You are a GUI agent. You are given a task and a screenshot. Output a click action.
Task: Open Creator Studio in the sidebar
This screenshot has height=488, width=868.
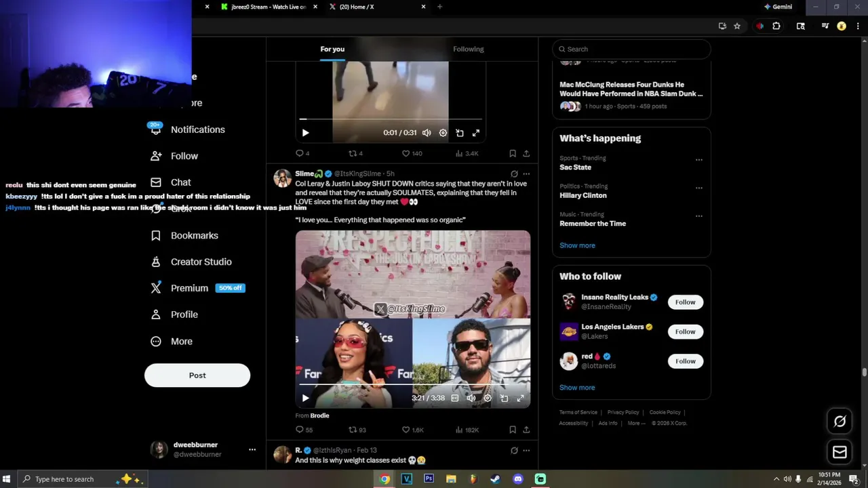pos(192,262)
